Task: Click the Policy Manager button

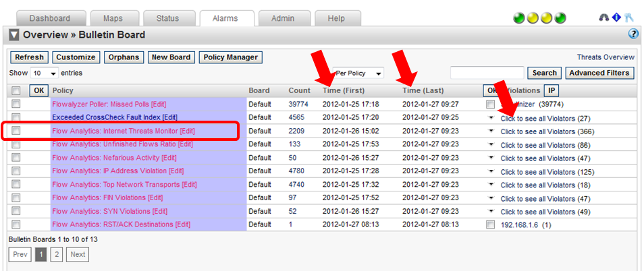Action: pos(230,57)
